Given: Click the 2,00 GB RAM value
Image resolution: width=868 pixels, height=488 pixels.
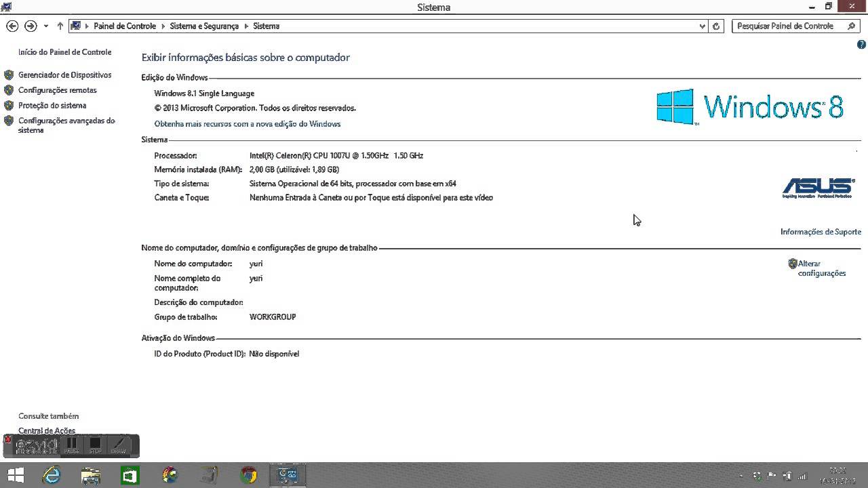Looking at the screenshot, I should (x=294, y=169).
